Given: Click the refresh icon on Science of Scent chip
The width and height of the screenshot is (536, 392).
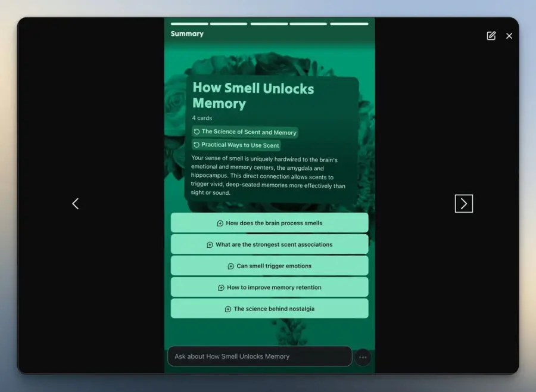Looking at the screenshot, I should [197, 132].
